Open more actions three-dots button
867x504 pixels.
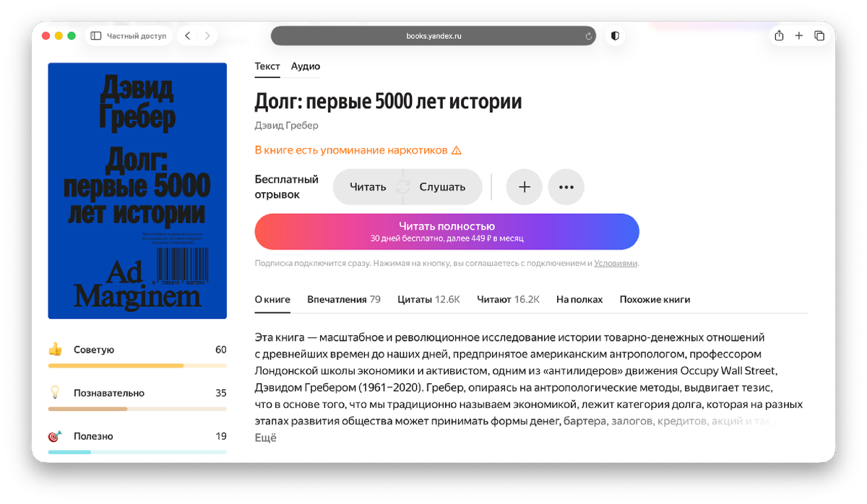[x=566, y=187]
